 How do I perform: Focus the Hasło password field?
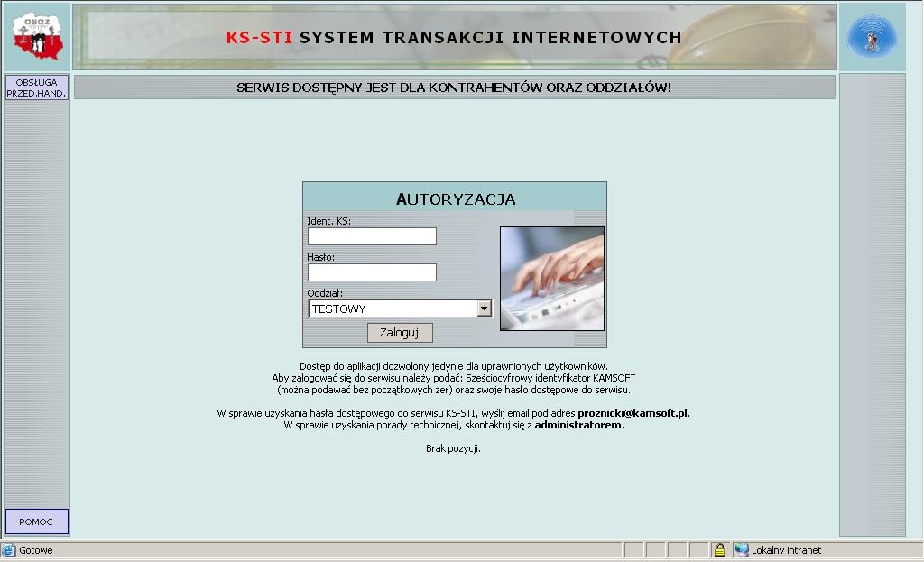(x=372, y=272)
